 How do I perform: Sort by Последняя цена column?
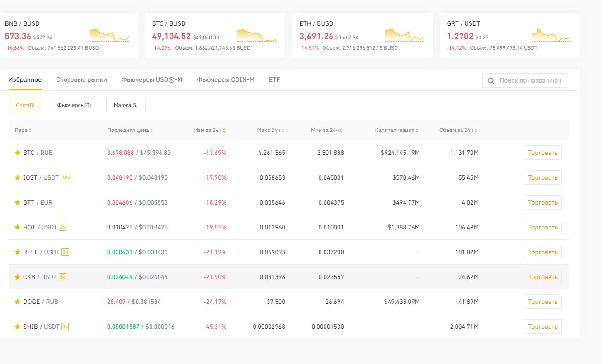pyautogui.click(x=130, y=130)
